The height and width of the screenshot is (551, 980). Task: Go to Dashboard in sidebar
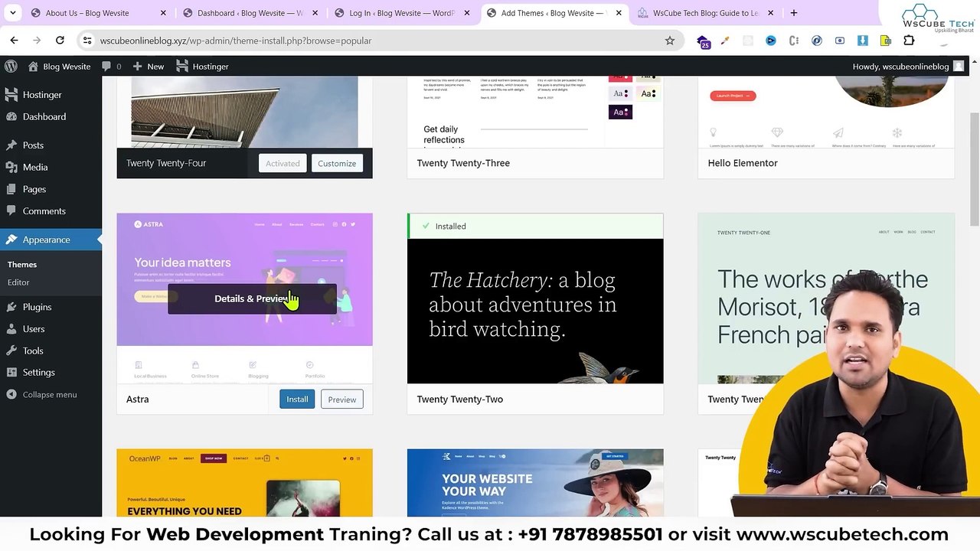(51, 116)
